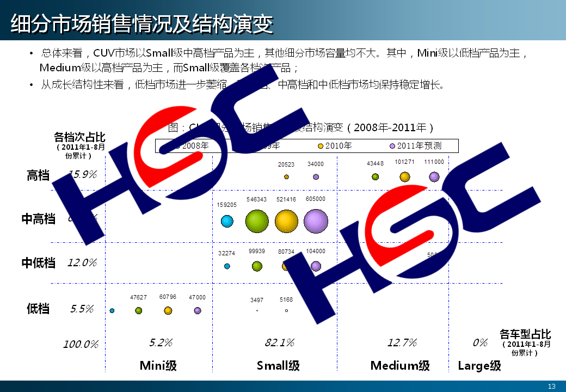
Task: Select the purple 34000 bubble
Action: pos(316,177)
